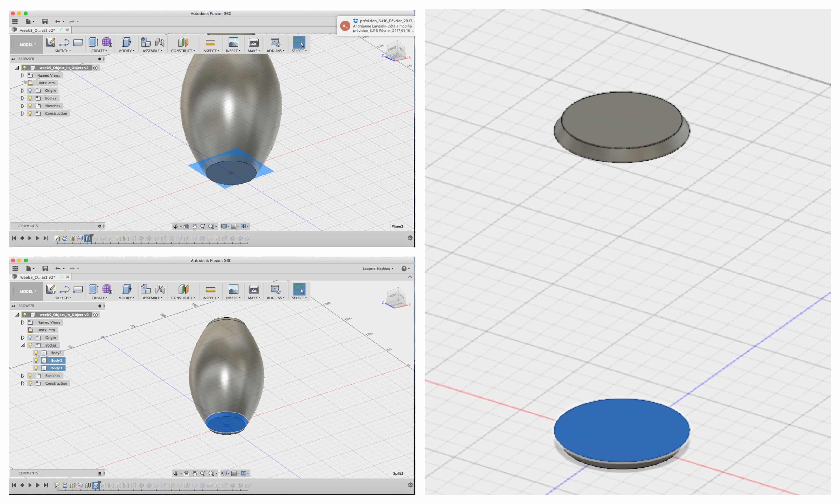
Task: Close the week5_O...ect v2 tab in lower window
Action: 68,277
